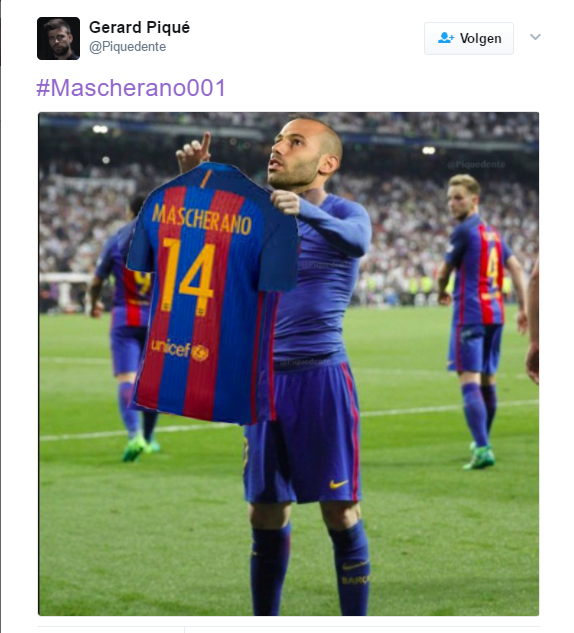Click the number 14 on jersey
574x633 pixels.
pyautogui.click(x=187, y=275)
